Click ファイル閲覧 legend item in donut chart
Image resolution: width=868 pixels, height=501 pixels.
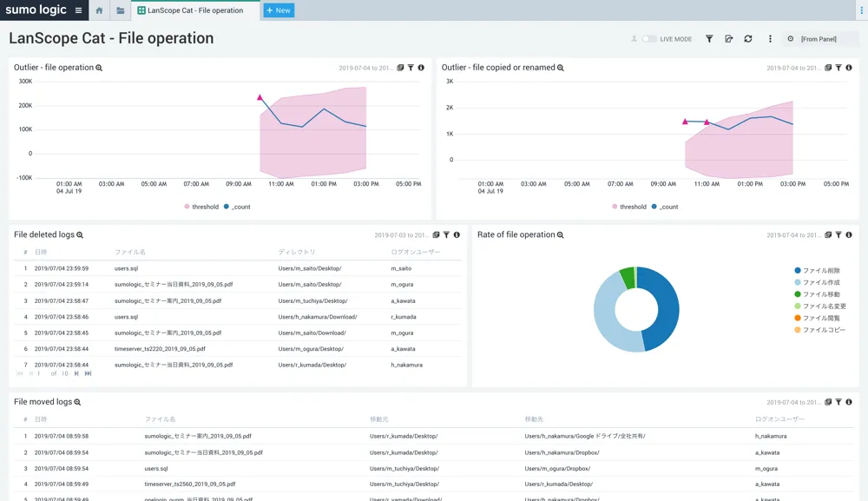817,319
